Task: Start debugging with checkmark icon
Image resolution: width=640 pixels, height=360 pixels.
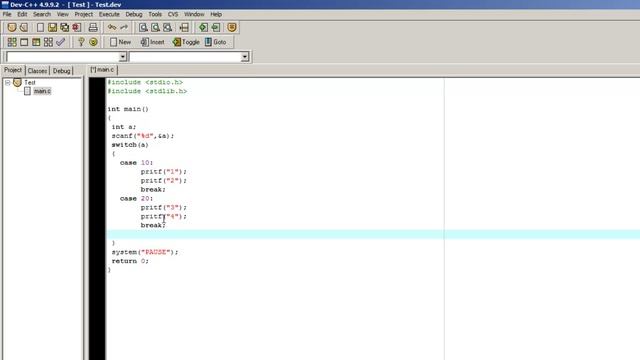Action: coord(61,42)
